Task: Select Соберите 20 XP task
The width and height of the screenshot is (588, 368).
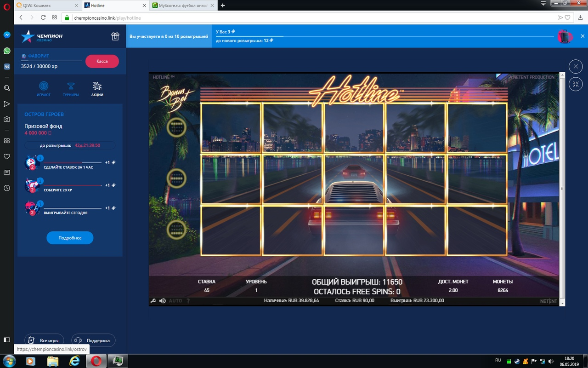Action: (70, 186)
